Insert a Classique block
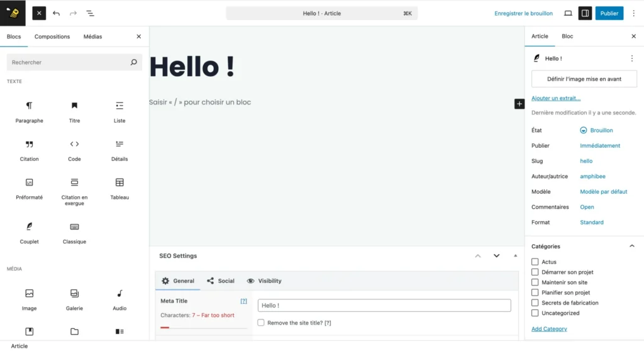644x351 pixels. (74, 233)
